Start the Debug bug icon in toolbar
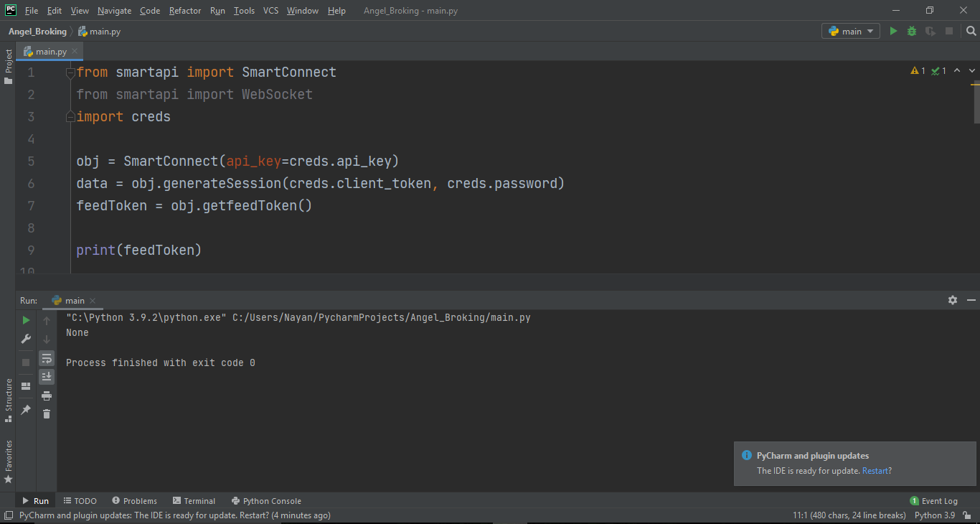Viewport: 980px width, 524px height. [912, 31]
